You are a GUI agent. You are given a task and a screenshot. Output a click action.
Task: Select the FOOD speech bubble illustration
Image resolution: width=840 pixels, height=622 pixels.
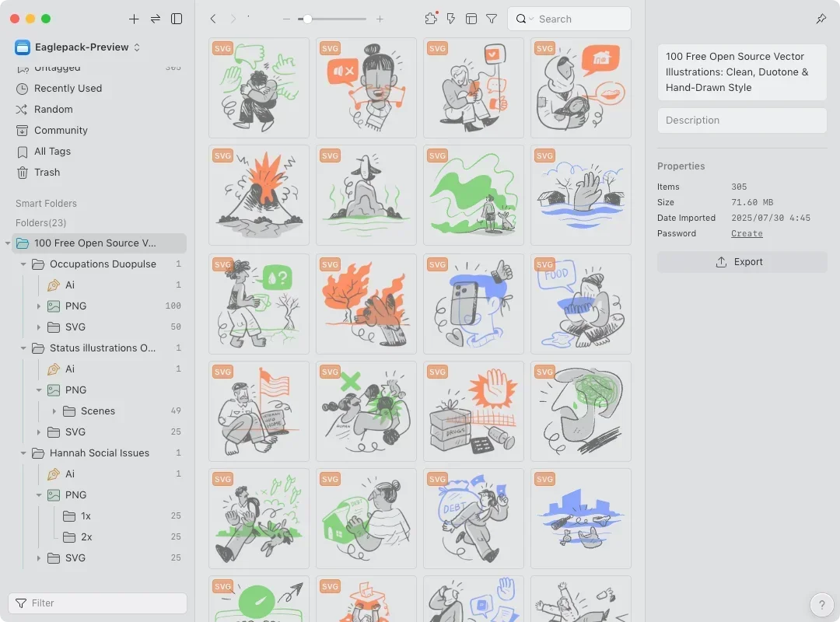pyautogui.click(x=581, y=304)
